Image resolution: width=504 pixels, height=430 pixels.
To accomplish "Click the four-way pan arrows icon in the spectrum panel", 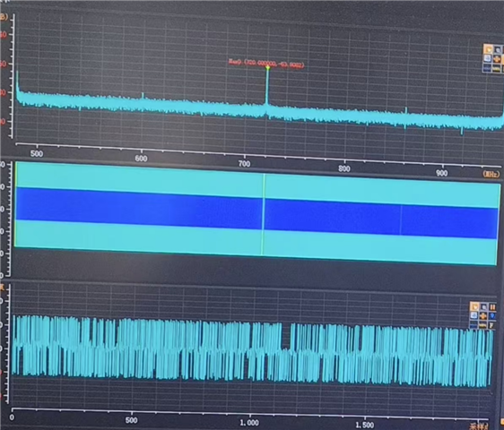I will tap(497, 59).
